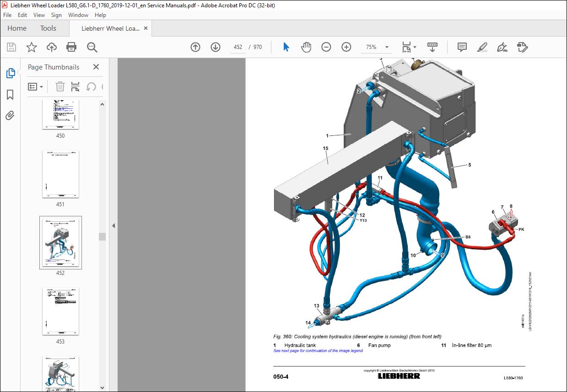567x392 pixels.
Task: Zoom out with the minus button
Action: click(326, 47)
